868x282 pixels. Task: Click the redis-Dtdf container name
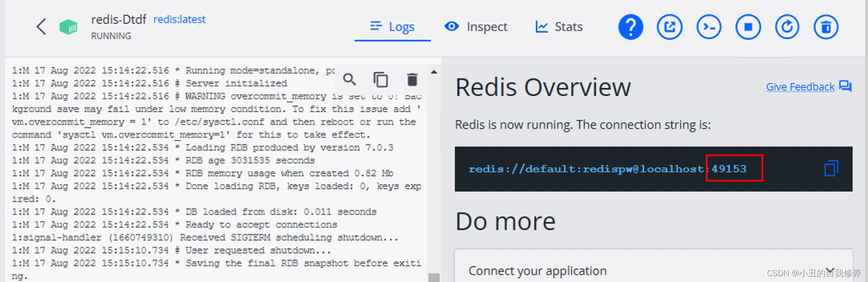click(x=119, y=20)
